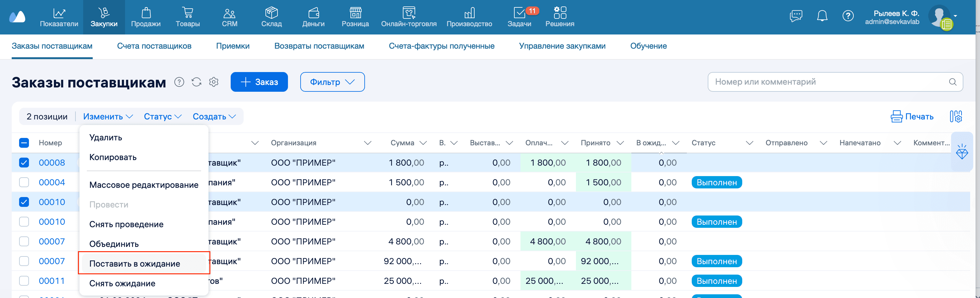
Task: Uncheck the checkbox for order 00008
Action: click(x=24, y=163)
